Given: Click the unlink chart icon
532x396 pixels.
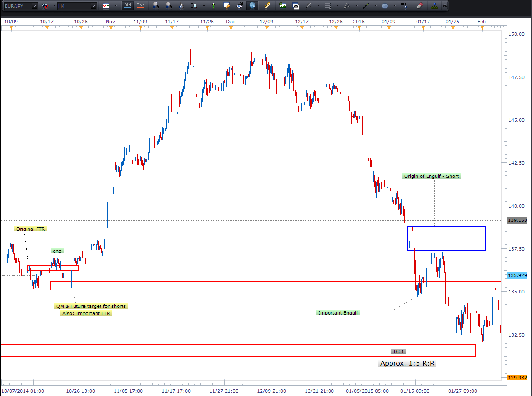Looking at the screenshot, I should pos(45,6).
